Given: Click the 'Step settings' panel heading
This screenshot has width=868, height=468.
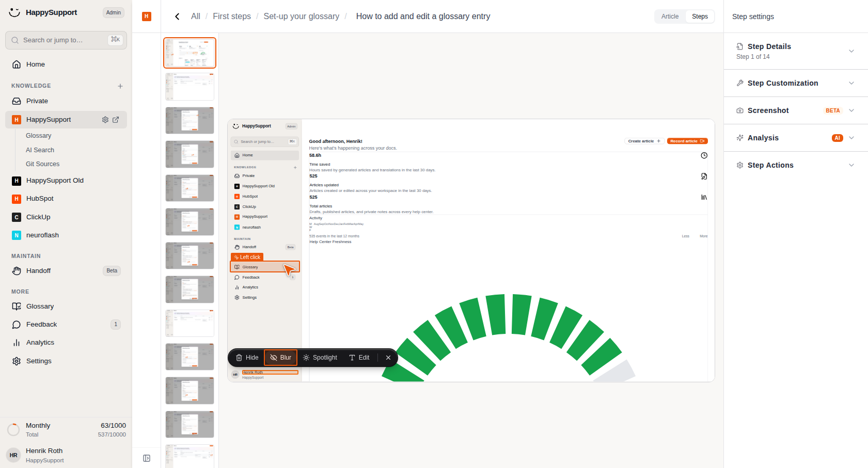Looking at the screenshot, I should pyautogui.click(x=753, y=17).
